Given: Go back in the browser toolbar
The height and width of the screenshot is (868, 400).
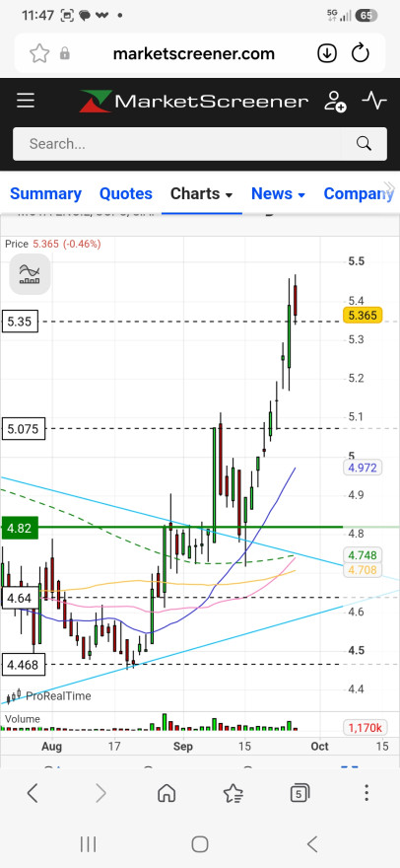Looking at the screenshot, I should click(33, 793).
